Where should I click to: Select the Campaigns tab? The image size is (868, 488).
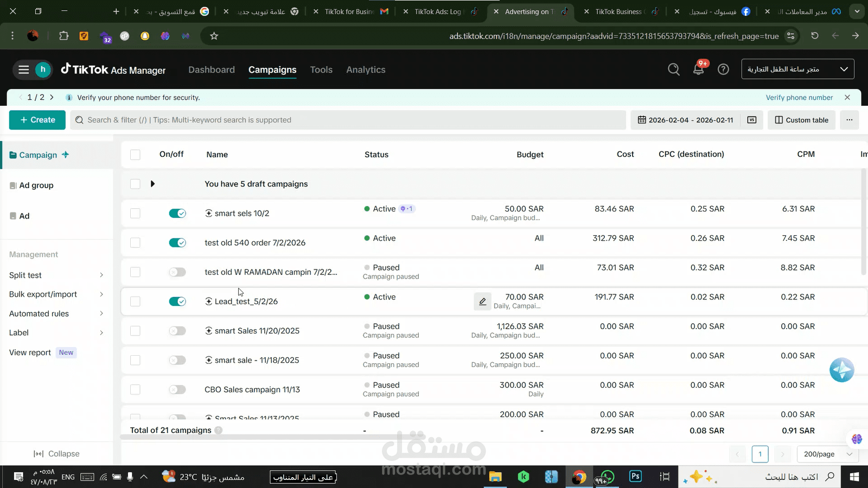click(x=272, y=69)
